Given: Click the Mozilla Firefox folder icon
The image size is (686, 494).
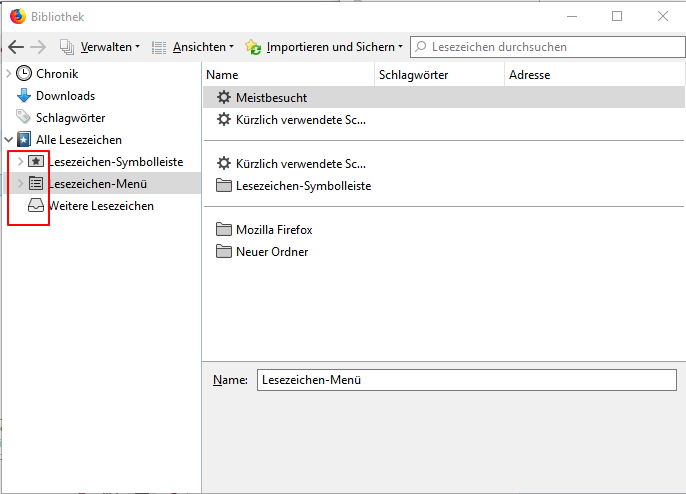Looking at the screenshot, I should (x=223, y=230).
